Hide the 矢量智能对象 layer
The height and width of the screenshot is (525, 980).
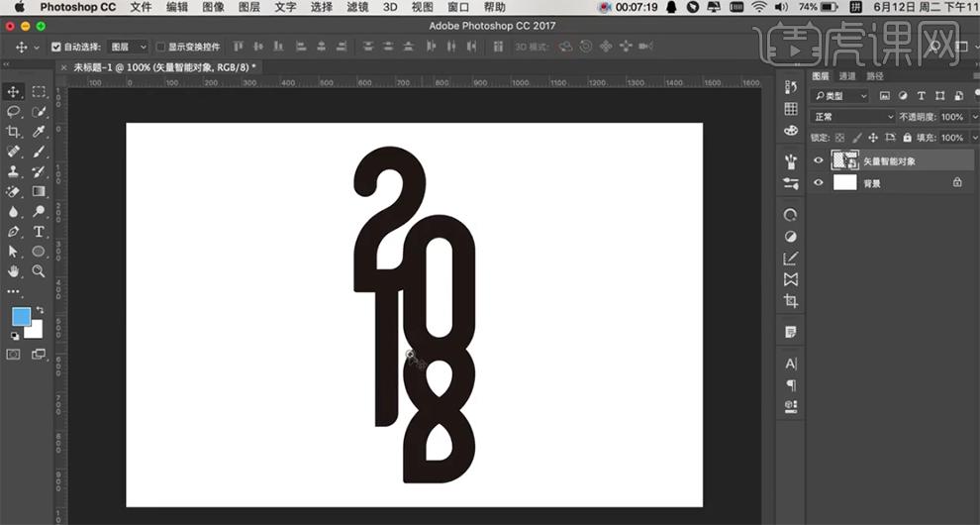818,160
